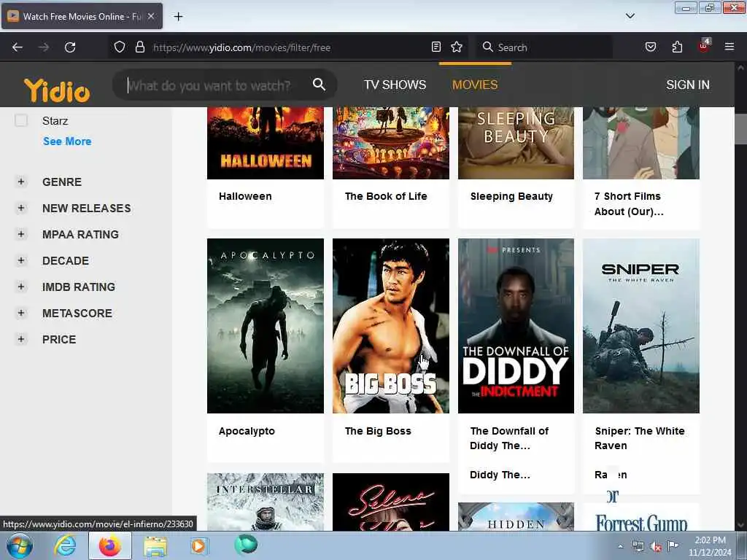
Task: Select the Sniper The White Raven poster
Action: coord(641,326)
